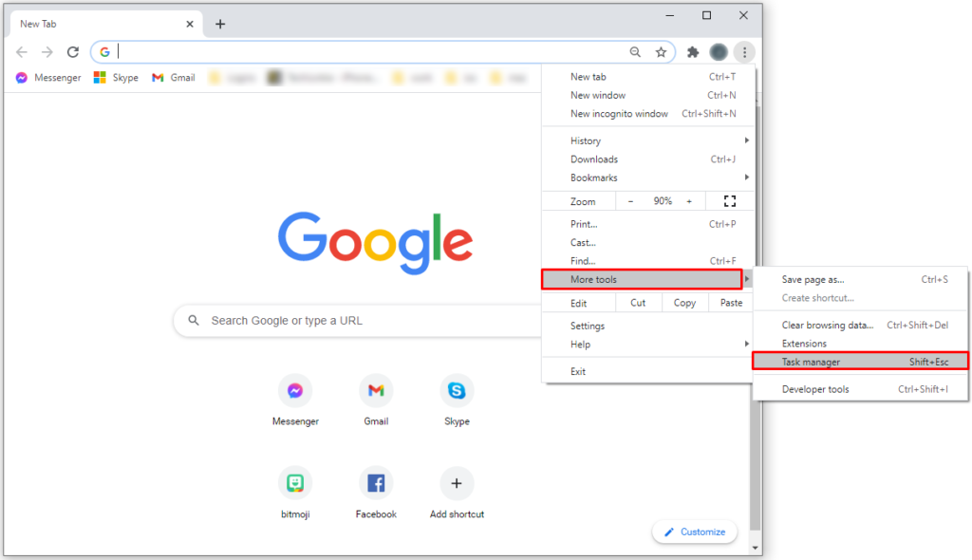Open a new incognito window
972x560 pixels.
click(622, 113)
